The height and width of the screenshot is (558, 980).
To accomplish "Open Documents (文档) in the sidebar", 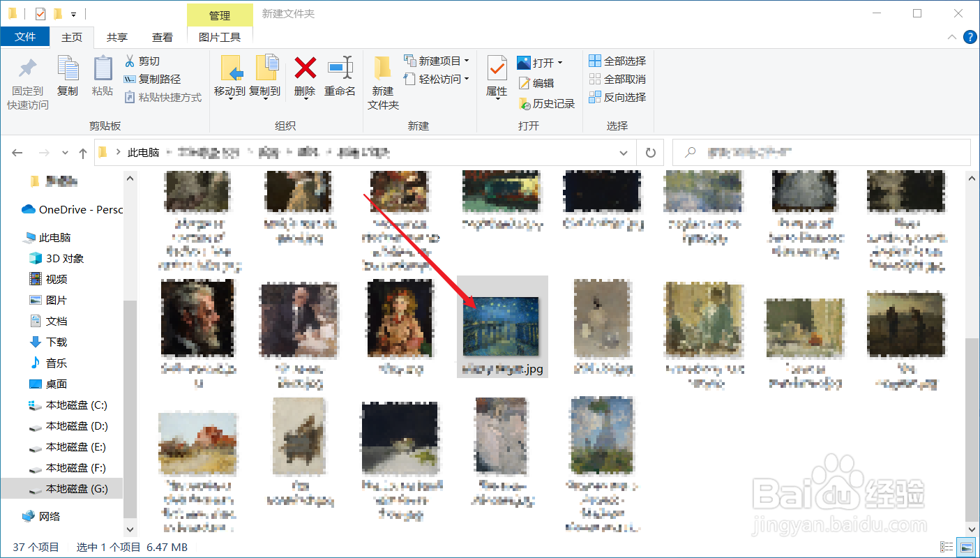I will click(x=49, y=321).
